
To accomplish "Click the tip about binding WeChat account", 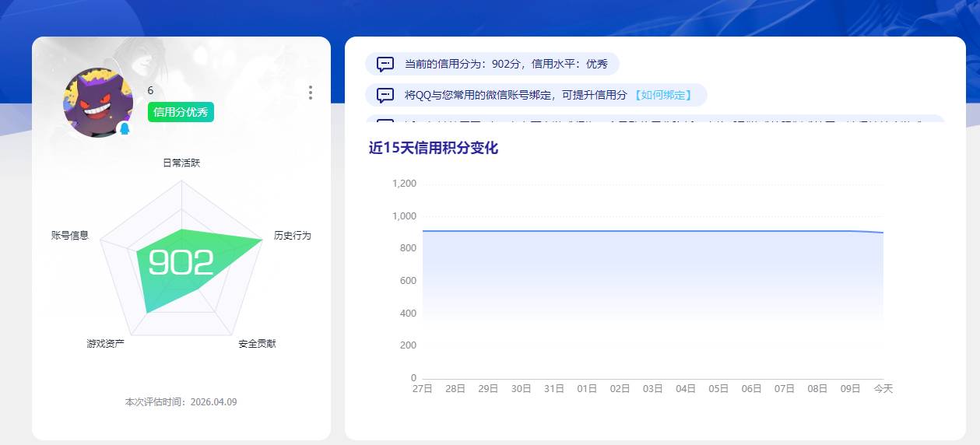I will click(x=536, y=95).
